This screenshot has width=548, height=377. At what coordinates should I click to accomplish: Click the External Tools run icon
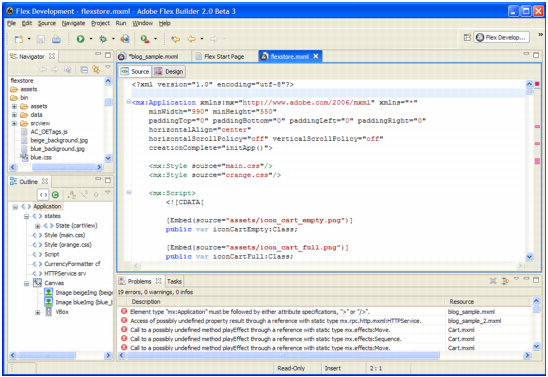[x=145, y=39]
